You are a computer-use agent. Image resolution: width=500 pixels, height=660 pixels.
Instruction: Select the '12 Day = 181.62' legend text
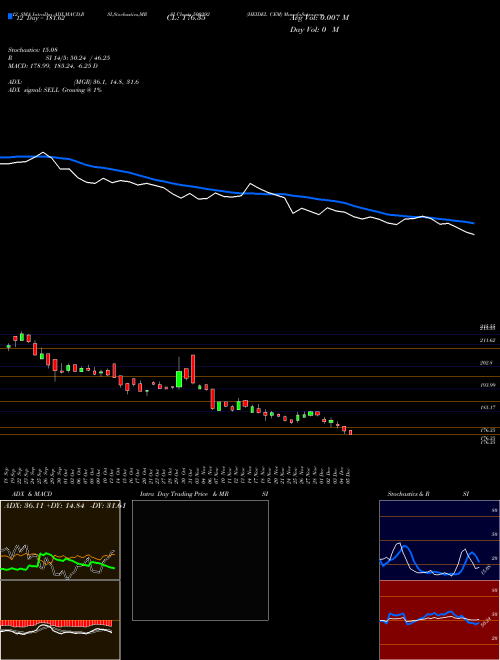(39, 19)
